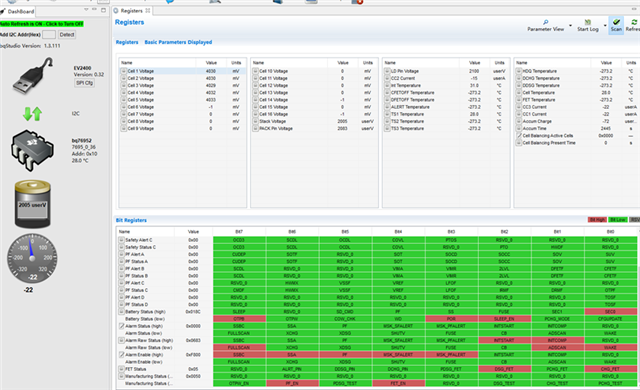Click the Refresh icon in Registers toolbar
The width and height of the screenshot is (640, 390).
click(x=634, y=22)
